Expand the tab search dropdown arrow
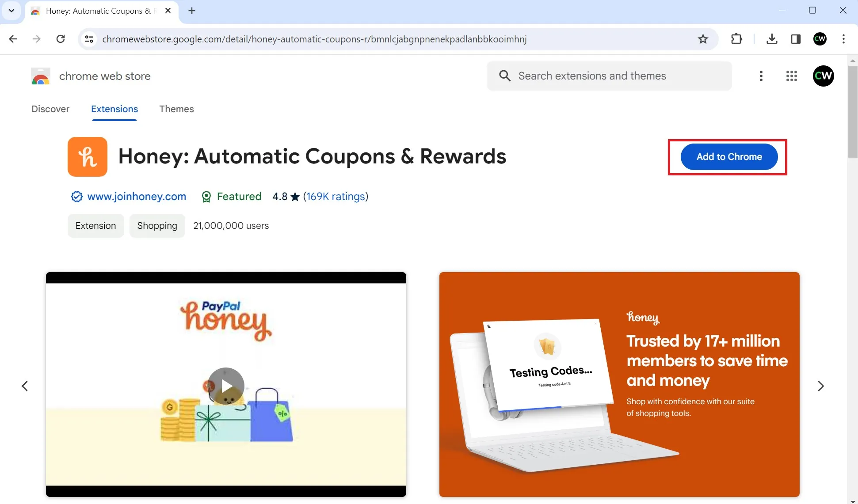Viewport: 858px width, 504px height. tap(11, 11)
